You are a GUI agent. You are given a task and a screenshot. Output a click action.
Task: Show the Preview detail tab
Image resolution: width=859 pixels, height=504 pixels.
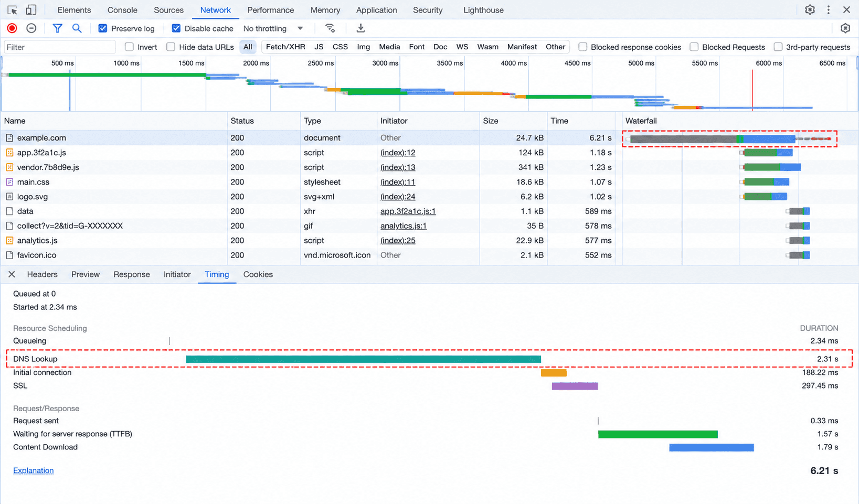click(86, 274)
